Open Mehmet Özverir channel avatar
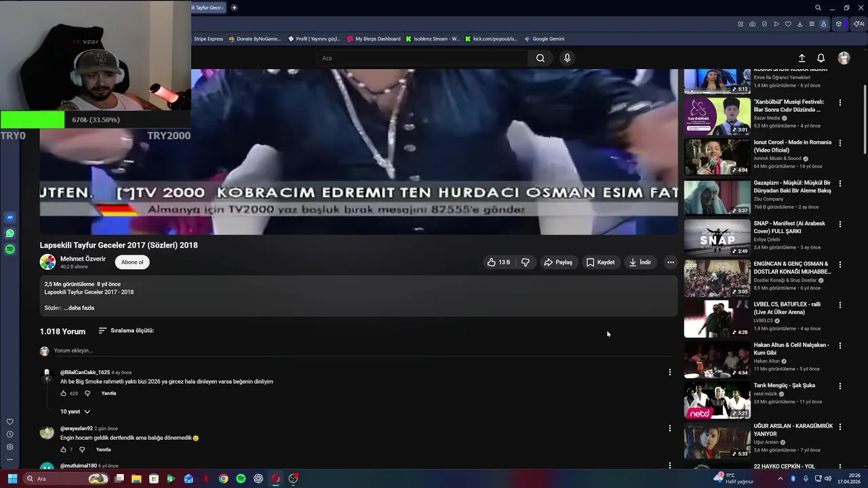868x488 pixels. pos(47,262)
